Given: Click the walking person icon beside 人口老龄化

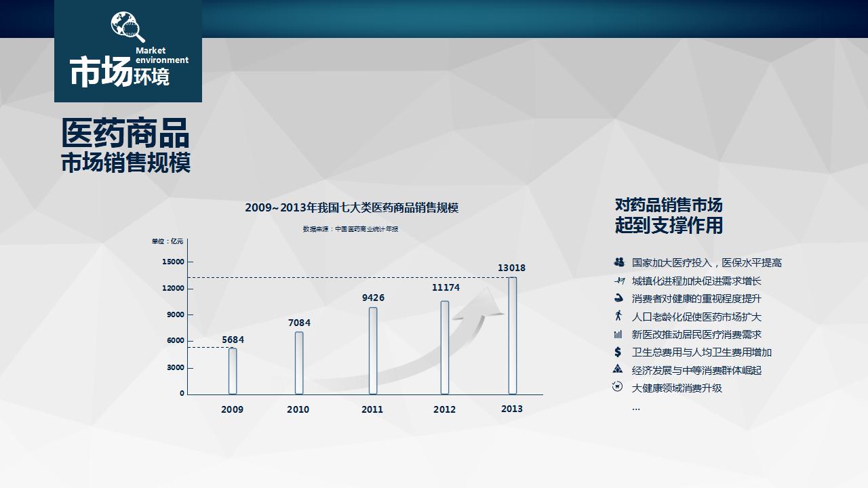Looking at the screenshot, I should tap(618, 316).
